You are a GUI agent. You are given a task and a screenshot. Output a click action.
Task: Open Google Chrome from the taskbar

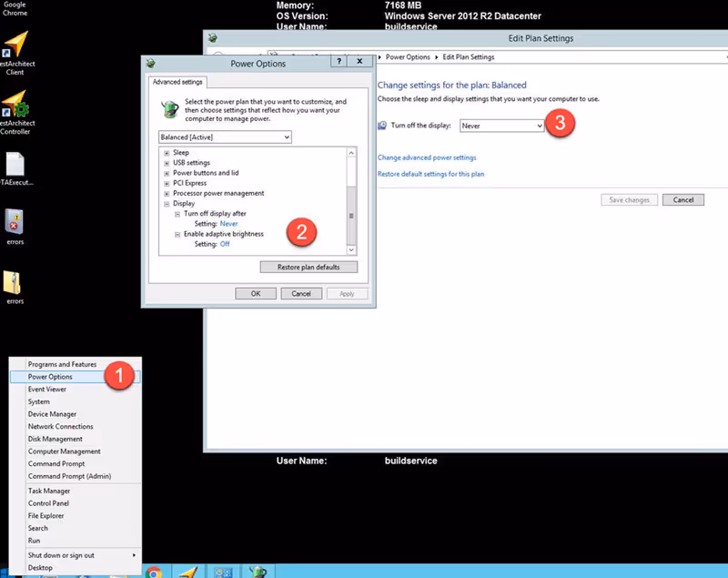[x=154, y=572]
